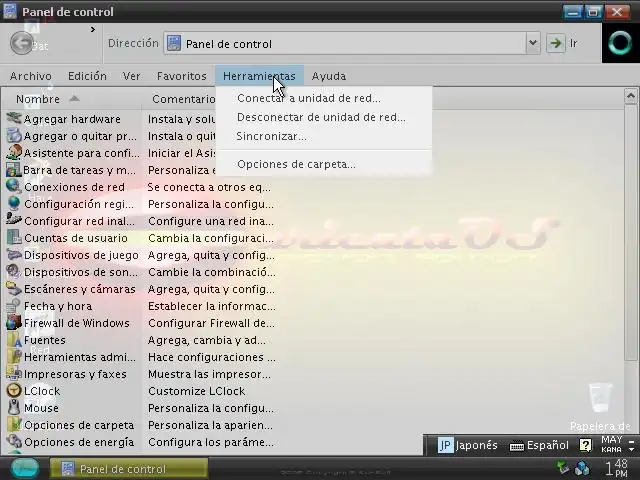Screen dimensions: 640x480
Task: Select Sincronizar menu entry
Action: [x=324, y=136]
